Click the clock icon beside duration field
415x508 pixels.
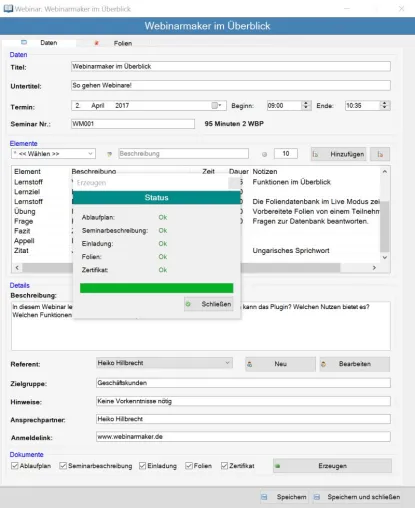(264, 154)
